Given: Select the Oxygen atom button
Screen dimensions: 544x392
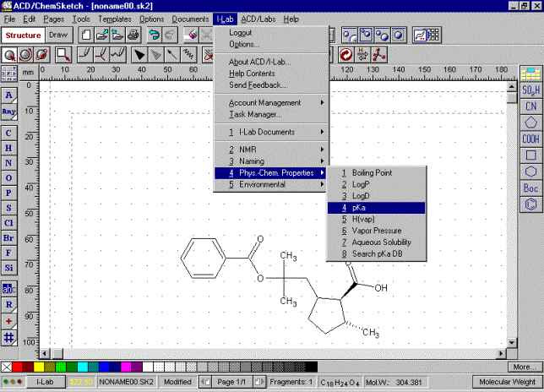Looking at the screenshot, I should (8, 178).
